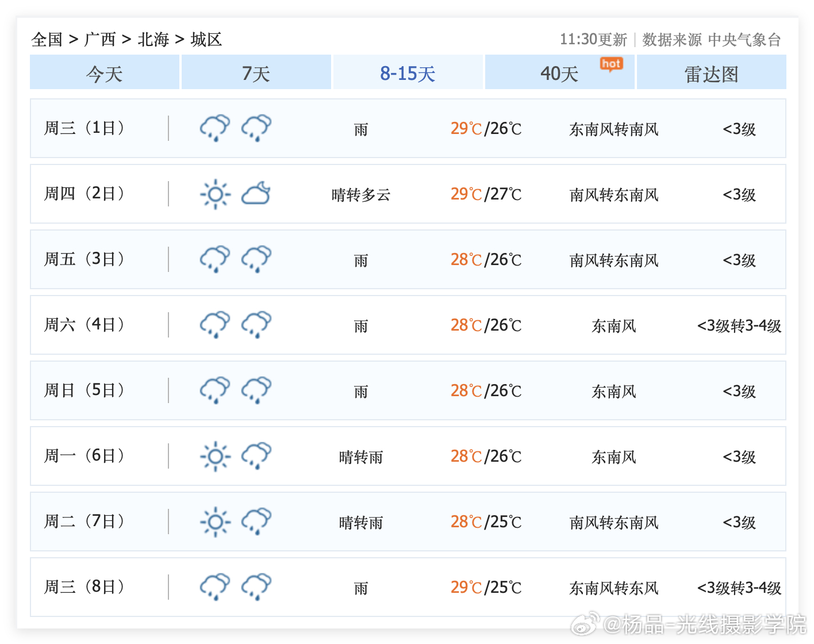Go to 全国 in the breadcrumb
Screen dimensions: 814x644
(47, 40)
